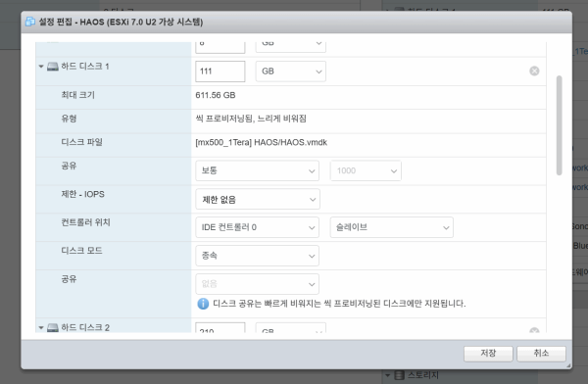The image size is (588, 384).
Task: Click the 취소 button
Action: (541, 354)
